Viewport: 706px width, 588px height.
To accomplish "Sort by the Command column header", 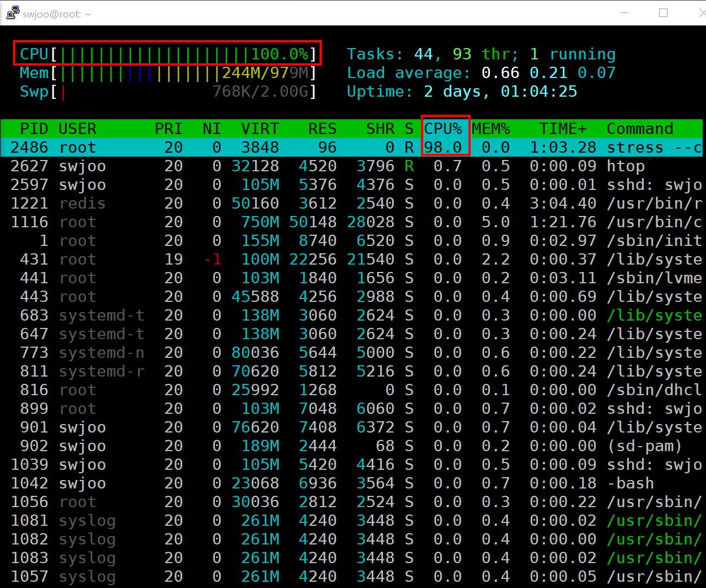I will [640, 128].
